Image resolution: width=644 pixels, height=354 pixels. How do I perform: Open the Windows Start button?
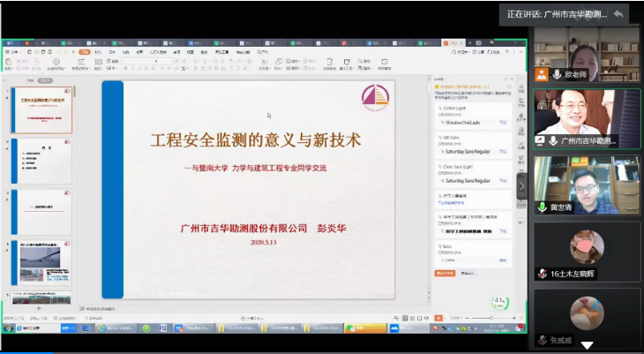(x=8, y=328)
